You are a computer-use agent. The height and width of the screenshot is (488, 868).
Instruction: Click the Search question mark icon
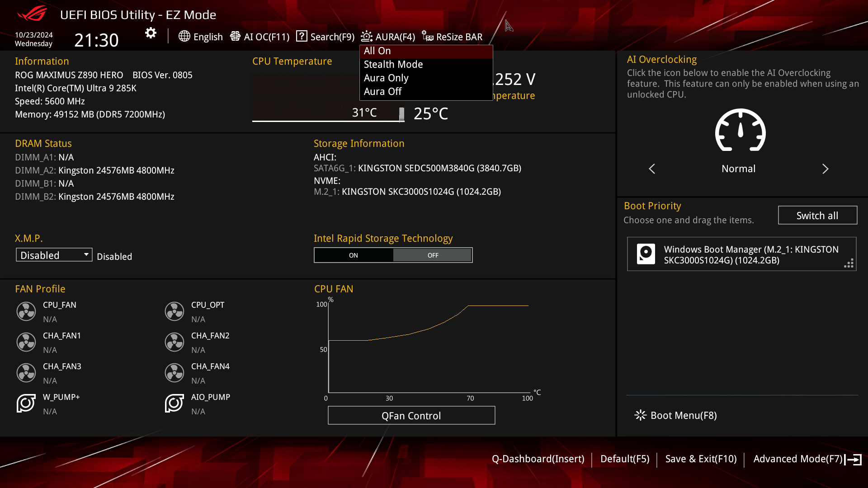coord(302,36)
